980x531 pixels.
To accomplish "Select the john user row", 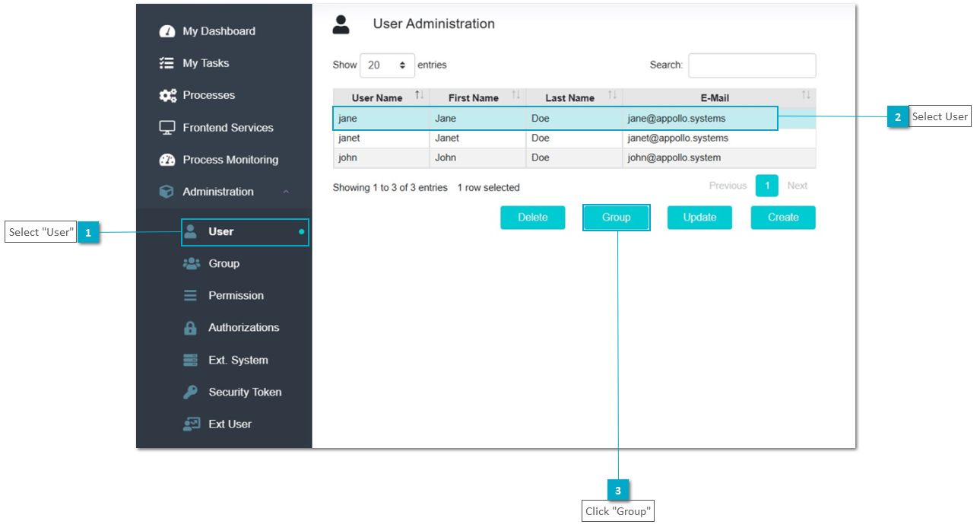I will [x=574, y=158].
